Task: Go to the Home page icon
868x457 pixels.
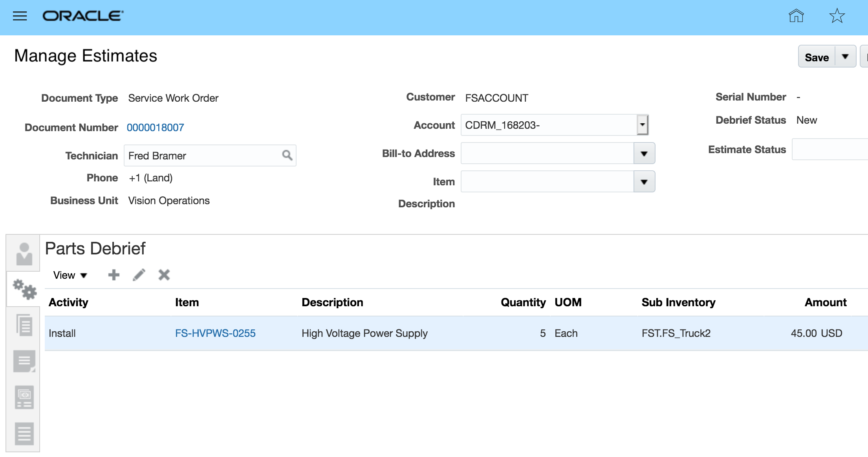Action: point(796,16)
